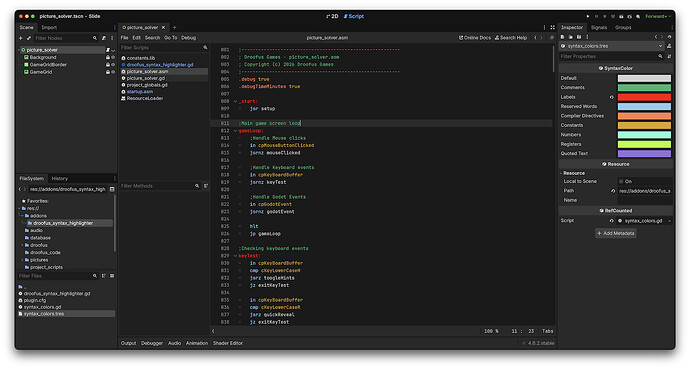Open script attached to picture_solver node
Screen dimensions: 690x369
(x=108, y=50)
